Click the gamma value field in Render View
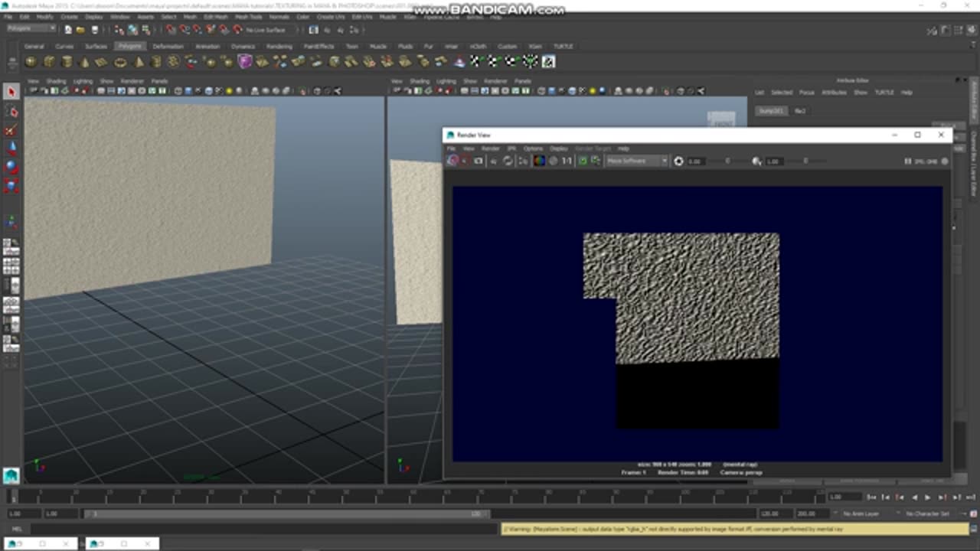 click(x=773, y=161)
